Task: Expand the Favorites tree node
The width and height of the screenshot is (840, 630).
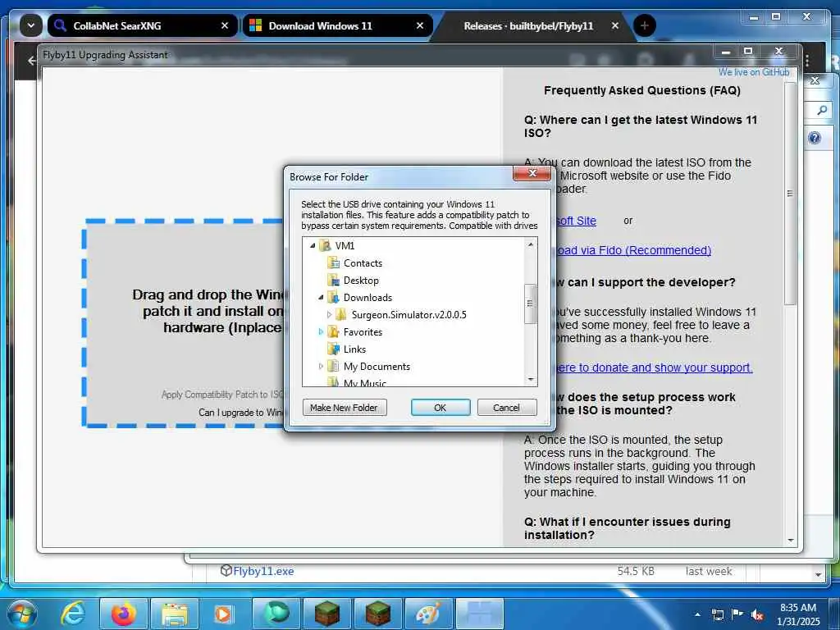Action: point(321,331)
